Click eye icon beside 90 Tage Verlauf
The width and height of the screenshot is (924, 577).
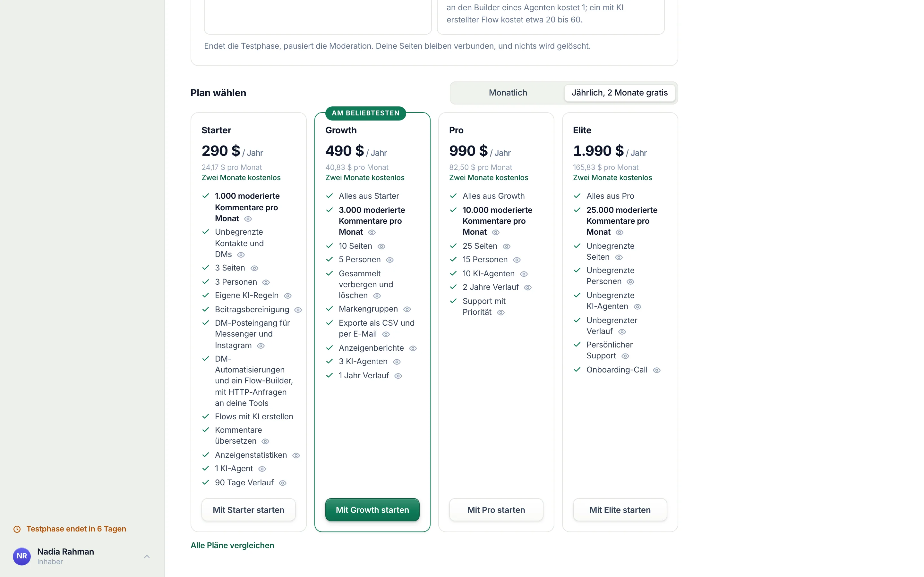283,483
